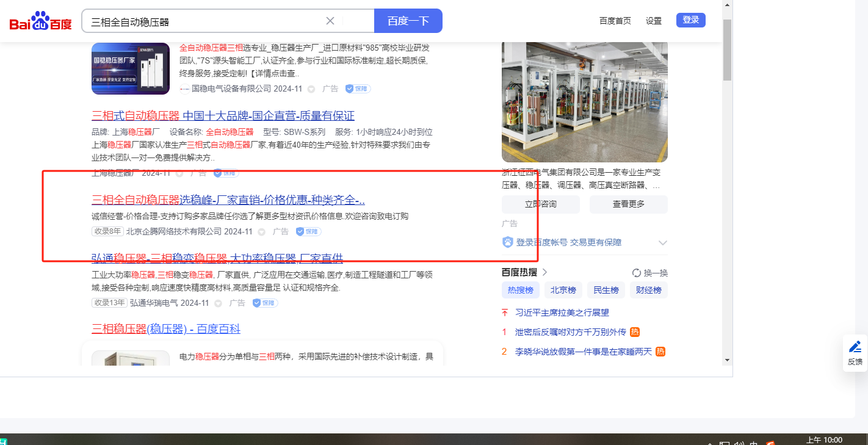The height and width of the screenshot is (445, 868).
Task: Click the 换一换 link
Action: click(656, 273)
